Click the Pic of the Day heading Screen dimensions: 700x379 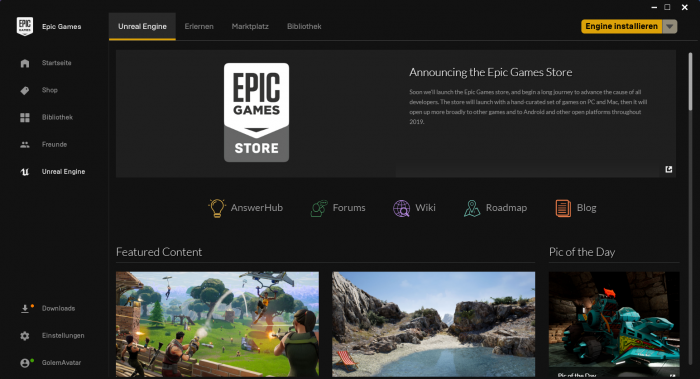coord(582,252)
